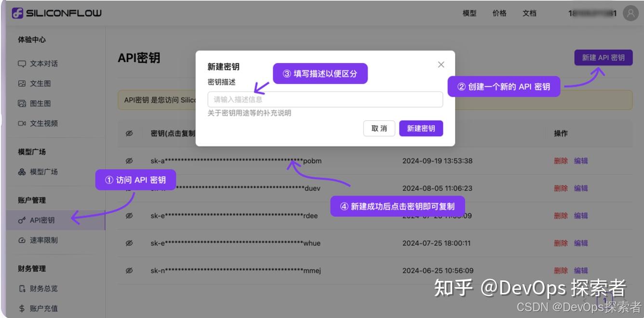Open 文生图 via its image icon

click(x=22, y=83)
